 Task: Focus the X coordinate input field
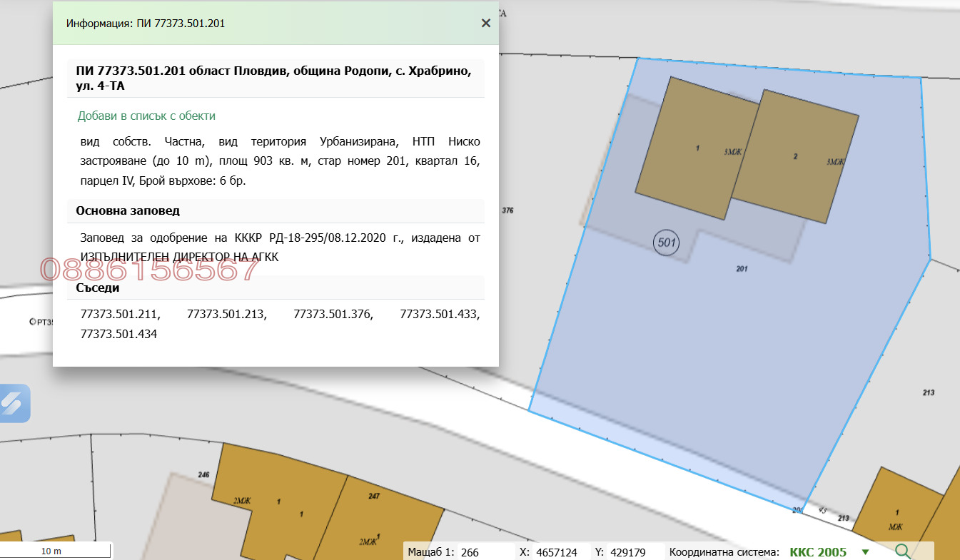[x=561, y=552]
